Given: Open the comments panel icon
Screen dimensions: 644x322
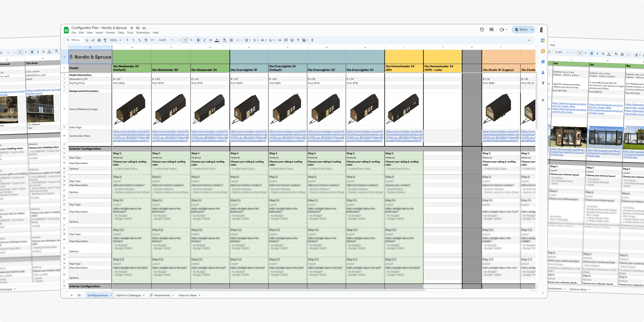Looking at the screenshot, I should click(x=491, y=30).
